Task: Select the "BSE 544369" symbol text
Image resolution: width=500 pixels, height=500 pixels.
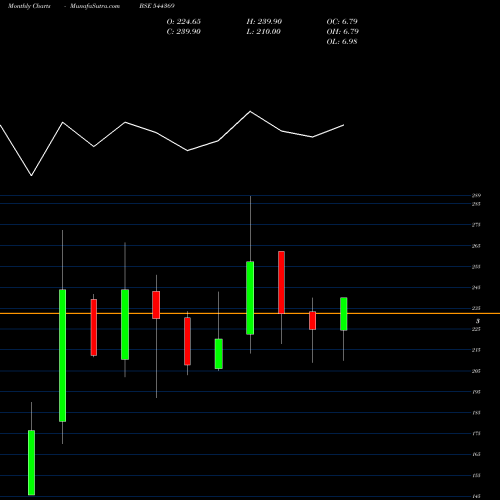Action: 157,6
